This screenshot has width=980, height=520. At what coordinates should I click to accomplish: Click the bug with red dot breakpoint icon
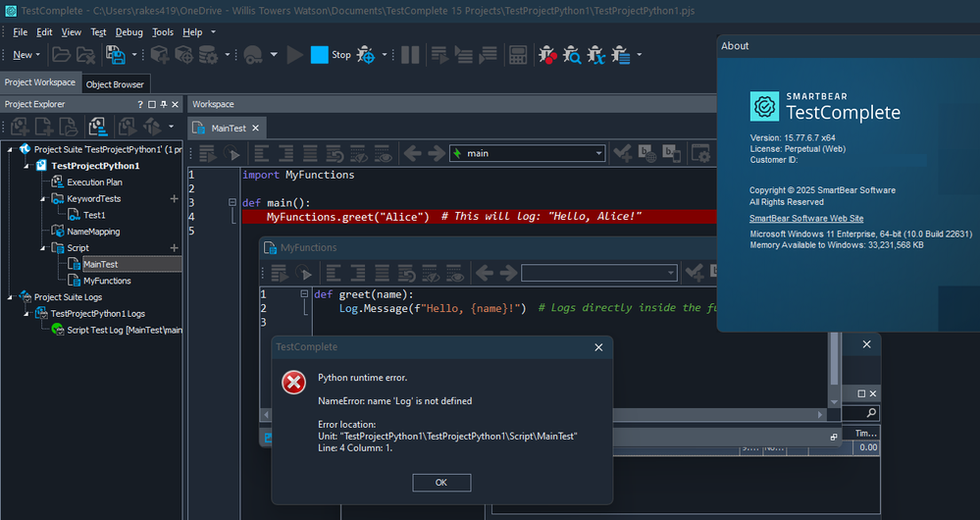tap(547, 55)
